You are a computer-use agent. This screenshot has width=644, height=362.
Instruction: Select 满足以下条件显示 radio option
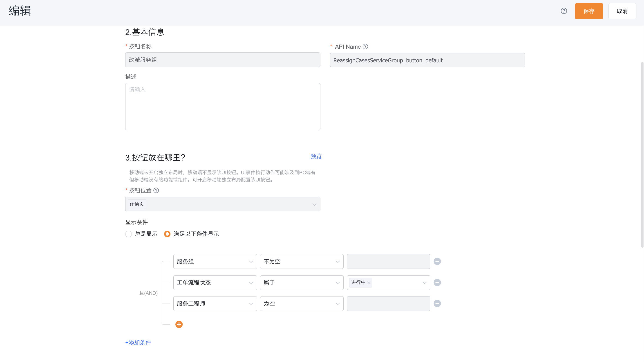point(167,234)
